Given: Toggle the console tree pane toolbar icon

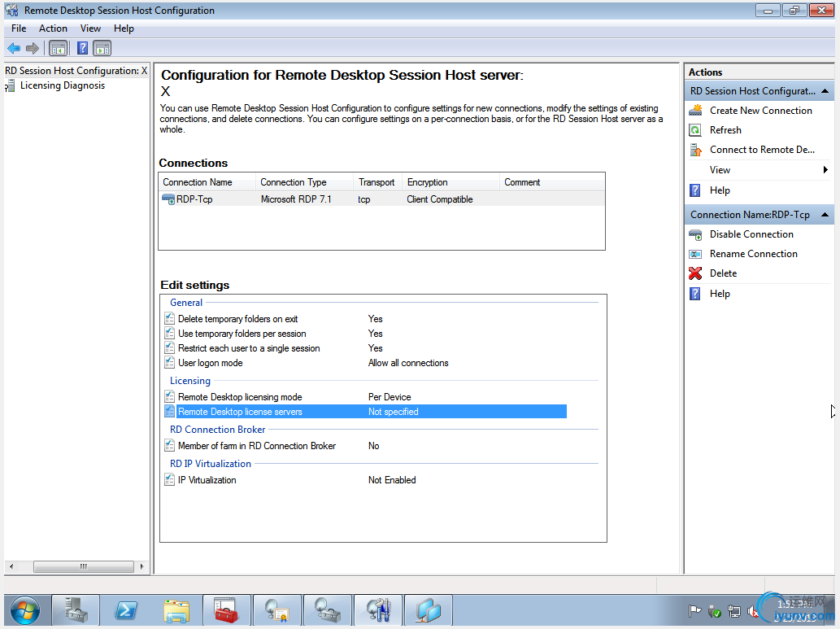Looking at the screenshot, I should click(x=59, y=49).
